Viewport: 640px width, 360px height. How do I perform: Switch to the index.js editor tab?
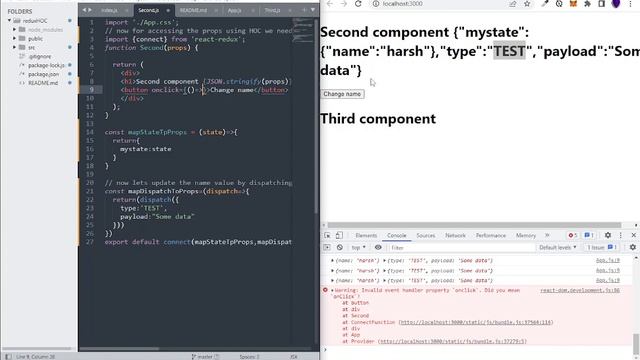[109, 10]
